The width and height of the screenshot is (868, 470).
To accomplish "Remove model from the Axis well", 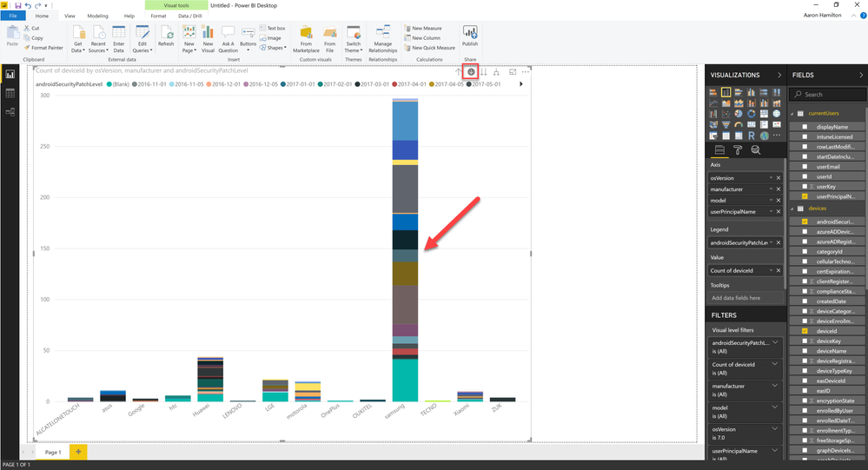I will pyautogui.click(x=779, y=201).
